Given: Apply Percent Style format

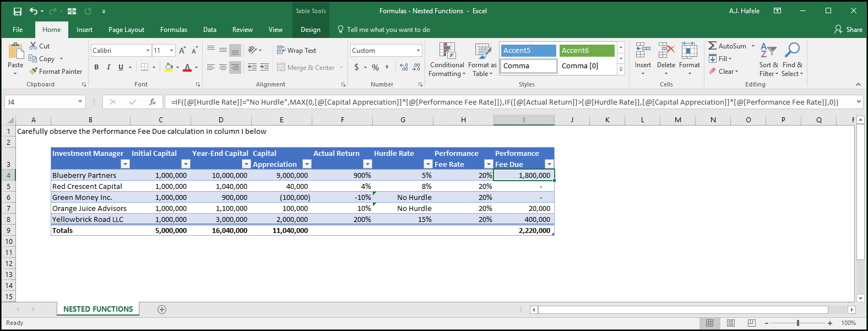Looking at the screenshot, I should click(375, 67).
